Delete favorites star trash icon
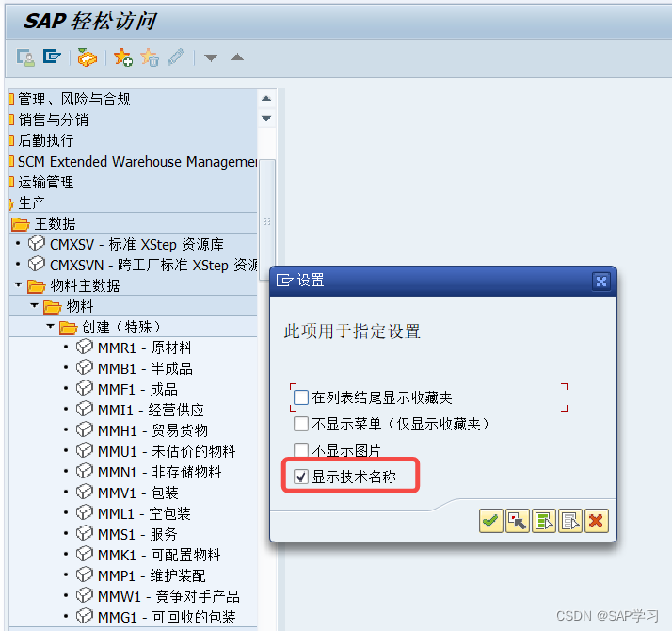Image resolution: width=672 pixels, height=631 pixels. (x=150, y=57)
